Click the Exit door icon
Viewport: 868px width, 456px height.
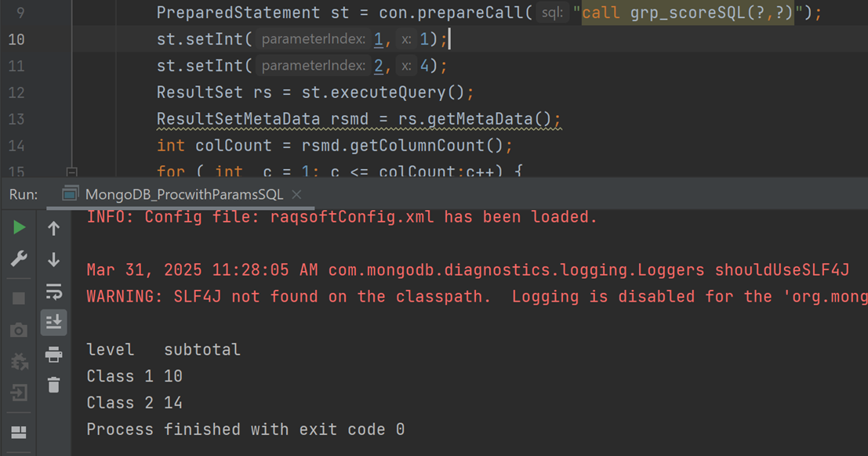19,392
